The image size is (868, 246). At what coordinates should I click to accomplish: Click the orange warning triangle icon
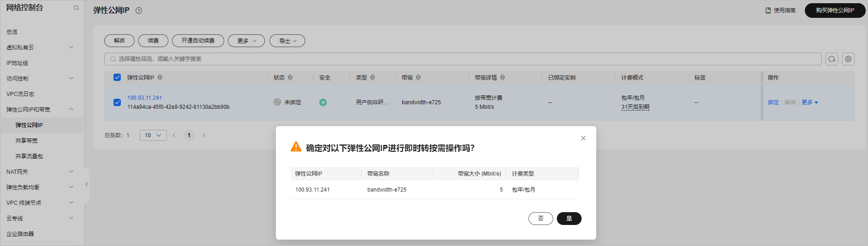coord(296,147)
